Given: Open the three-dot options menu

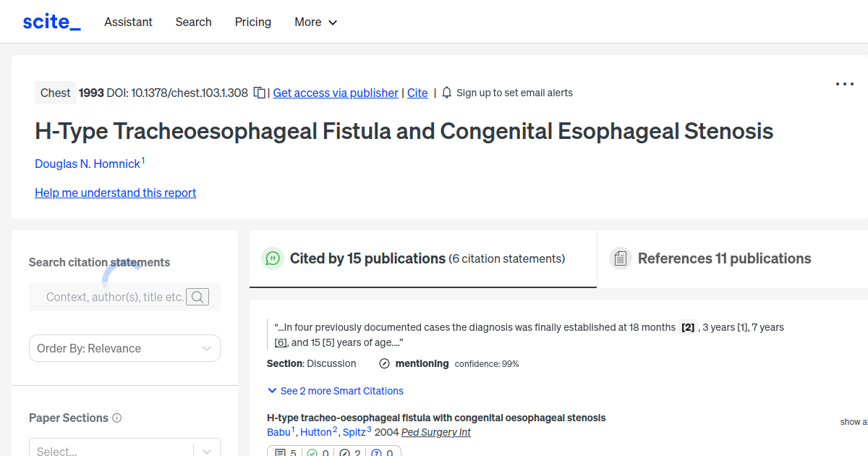Looking at the screenshot, I should [844, 85].
